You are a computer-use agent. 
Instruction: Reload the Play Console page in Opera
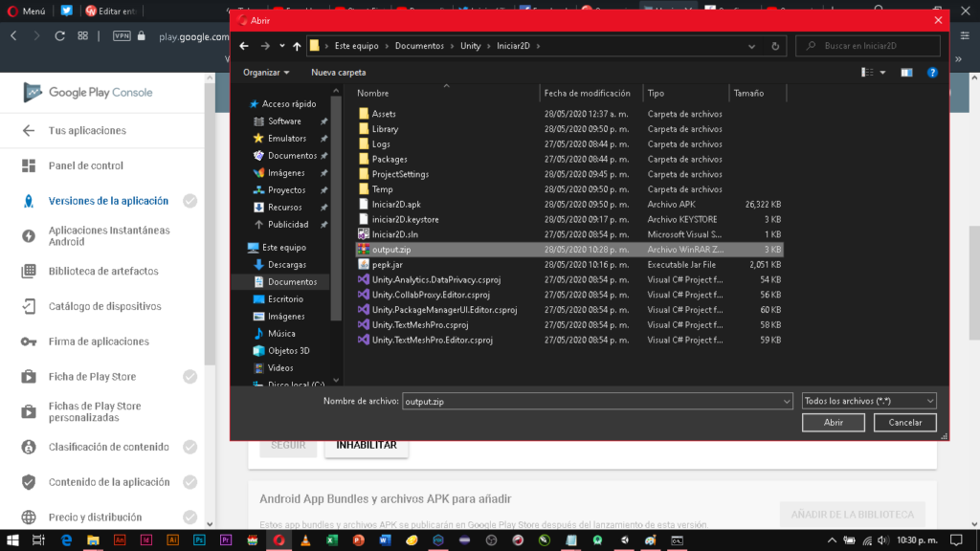coord(60,36)
